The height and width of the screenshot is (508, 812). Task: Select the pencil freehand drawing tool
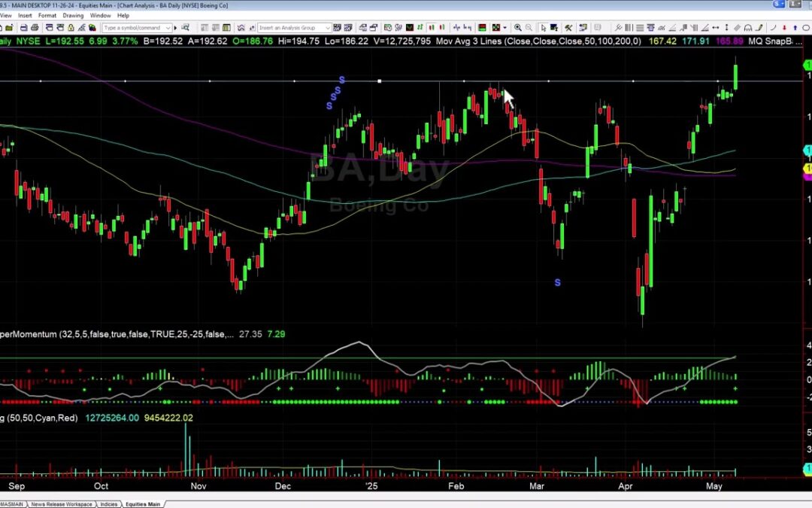[x=759, y=28]
